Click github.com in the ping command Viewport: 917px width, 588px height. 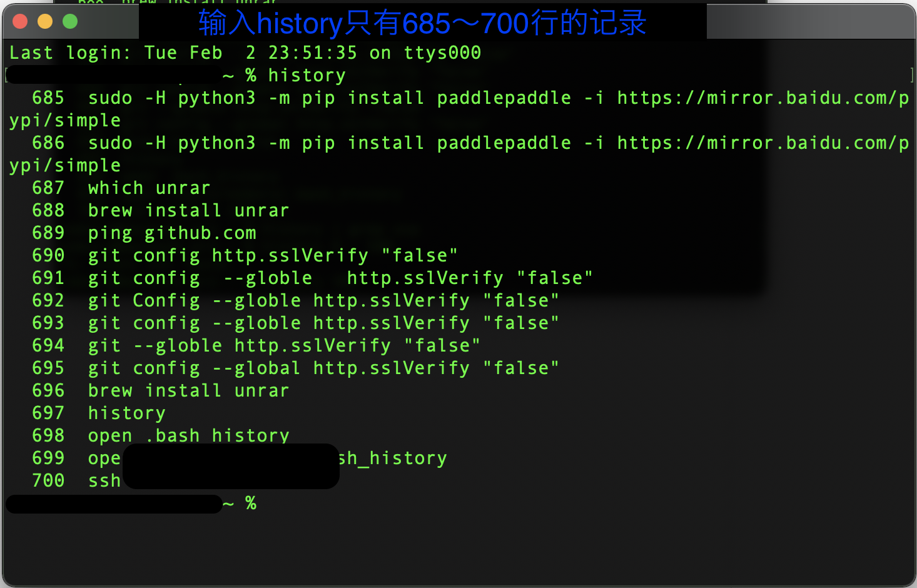pos(200,233)
